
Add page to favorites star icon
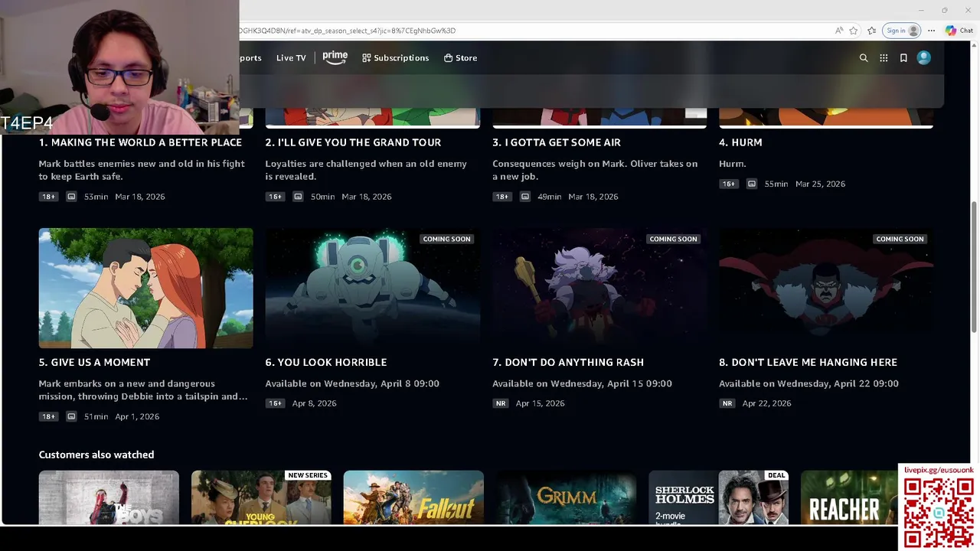854,31
